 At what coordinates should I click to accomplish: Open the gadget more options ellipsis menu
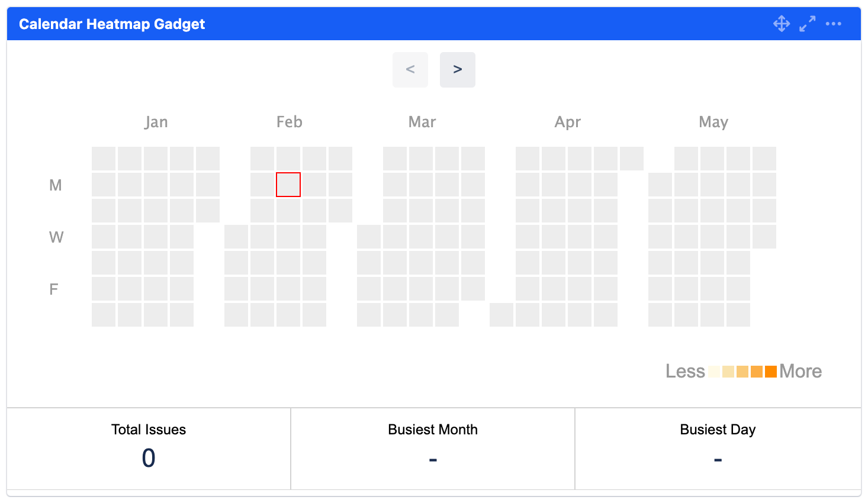click(x=833, y=24)
